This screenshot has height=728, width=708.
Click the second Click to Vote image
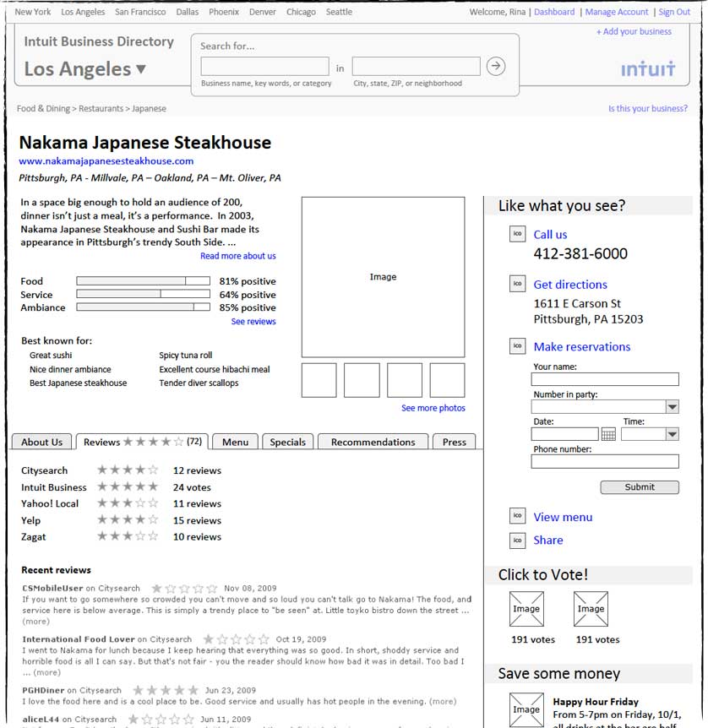click(x=591, y=609)
